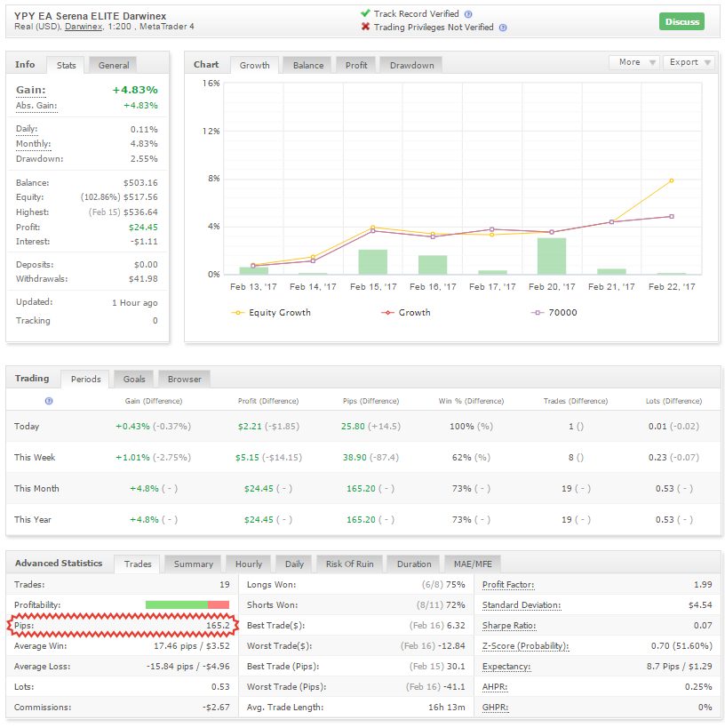Click the Expectancy label
725x728 pixels.
click(x=506, y=667)
